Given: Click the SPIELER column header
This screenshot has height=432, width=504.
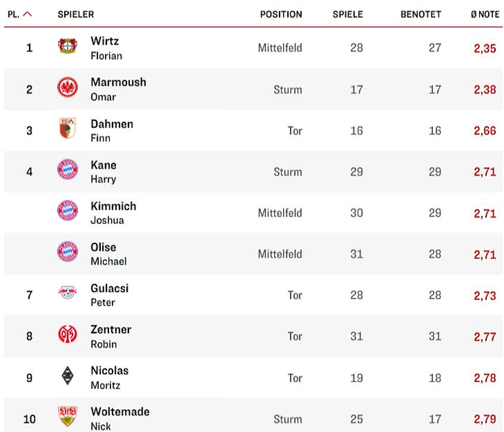Looking at the screenshot, I should click(x=76, y=14).
